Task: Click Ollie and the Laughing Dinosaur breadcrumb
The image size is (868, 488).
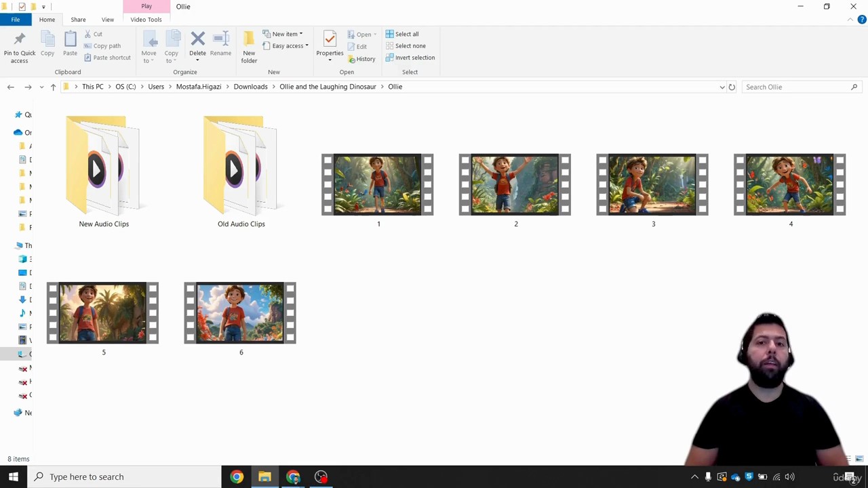Action: pos(328,87)
